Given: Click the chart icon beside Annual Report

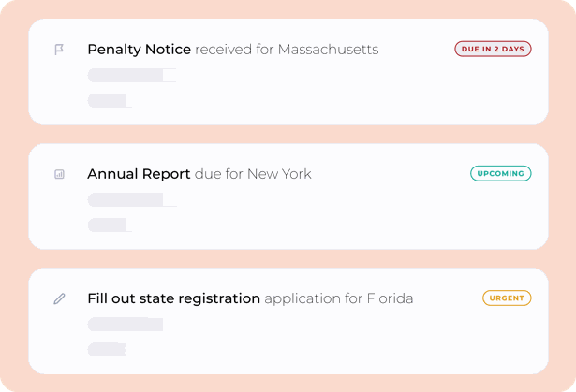Looking at the screenshot, I should point(59,174).
